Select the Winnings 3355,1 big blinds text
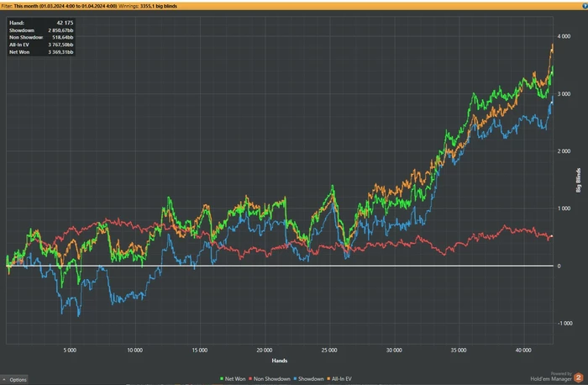Image resolution: width=588 pixels, height=385 pixels. pos(148,6)
